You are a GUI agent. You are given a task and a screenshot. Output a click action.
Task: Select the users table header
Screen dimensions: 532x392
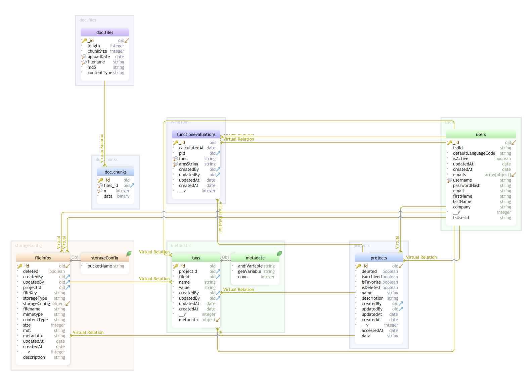tap(481, 135)
